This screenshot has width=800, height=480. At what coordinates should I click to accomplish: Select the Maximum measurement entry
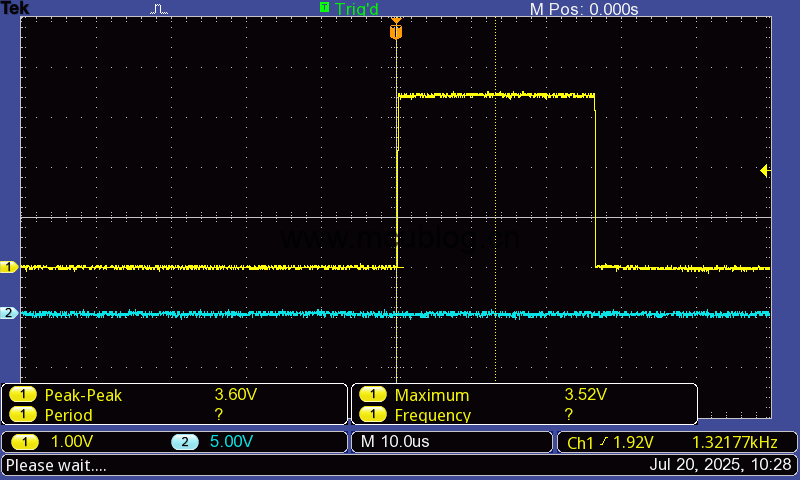pos(431,395)
